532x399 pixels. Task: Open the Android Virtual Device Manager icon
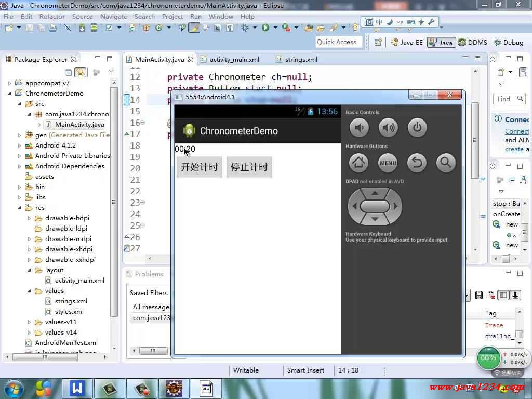pos(94,28)
